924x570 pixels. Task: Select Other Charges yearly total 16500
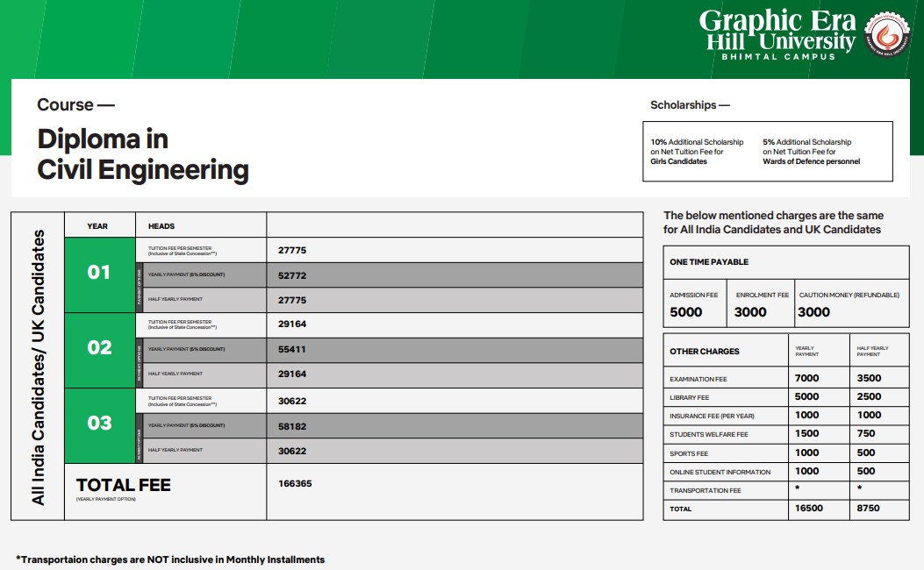(x=808, y=508)
